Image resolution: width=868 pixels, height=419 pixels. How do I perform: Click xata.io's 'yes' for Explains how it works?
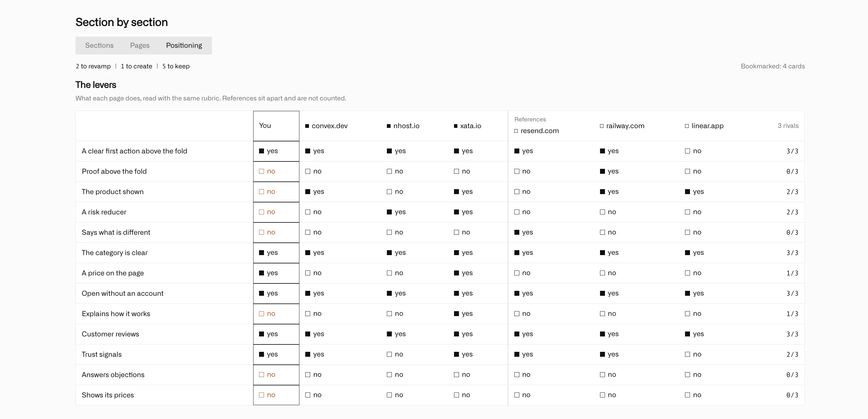(463, 314)
